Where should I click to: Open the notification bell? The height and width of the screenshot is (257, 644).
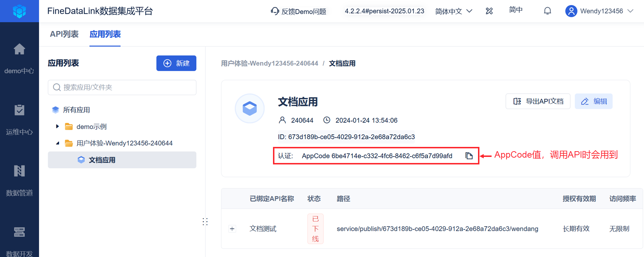547,11
